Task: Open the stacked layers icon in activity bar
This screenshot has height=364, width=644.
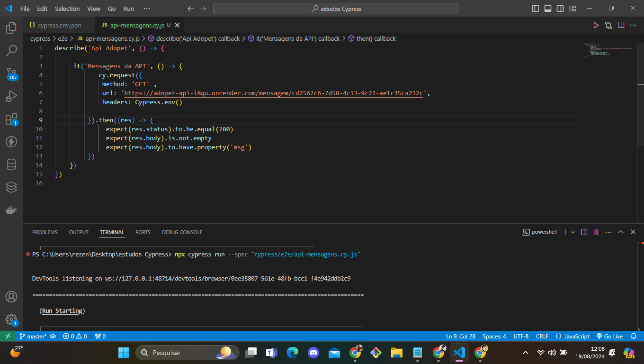Action: [11, 187]
